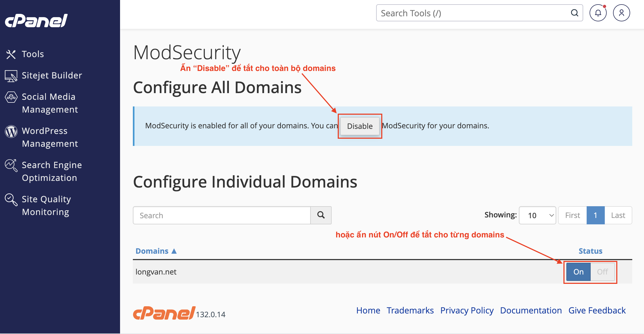This screenshot has width=644, height=334.
Task: Switch longvan.net ModSecurity to Off
Action: (x=602, y=272)
